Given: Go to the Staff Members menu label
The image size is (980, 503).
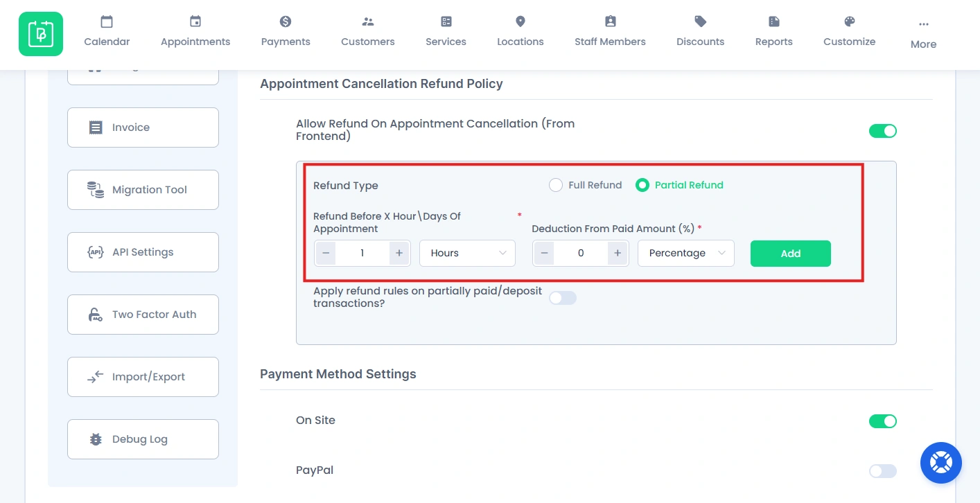Looking at the screenshot, I should click(610, 42).
